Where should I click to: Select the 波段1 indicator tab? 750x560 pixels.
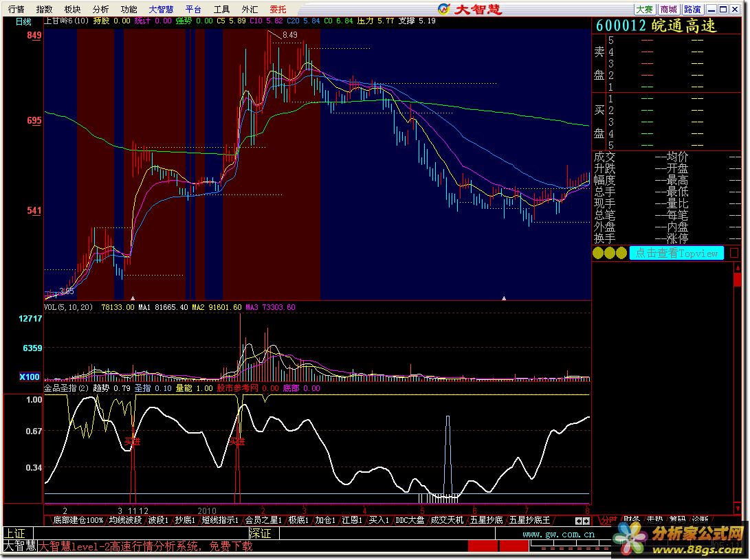[158, 520]
